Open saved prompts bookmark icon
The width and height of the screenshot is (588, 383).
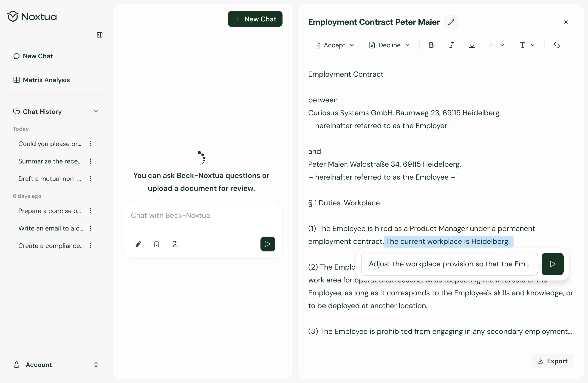click(x=156, y=244)
